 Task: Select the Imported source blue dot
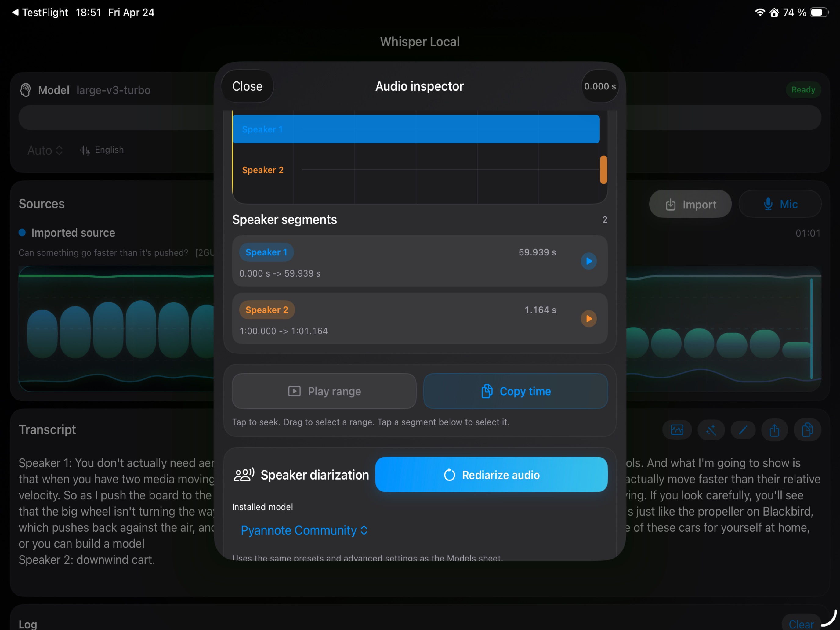coord(22,232)
